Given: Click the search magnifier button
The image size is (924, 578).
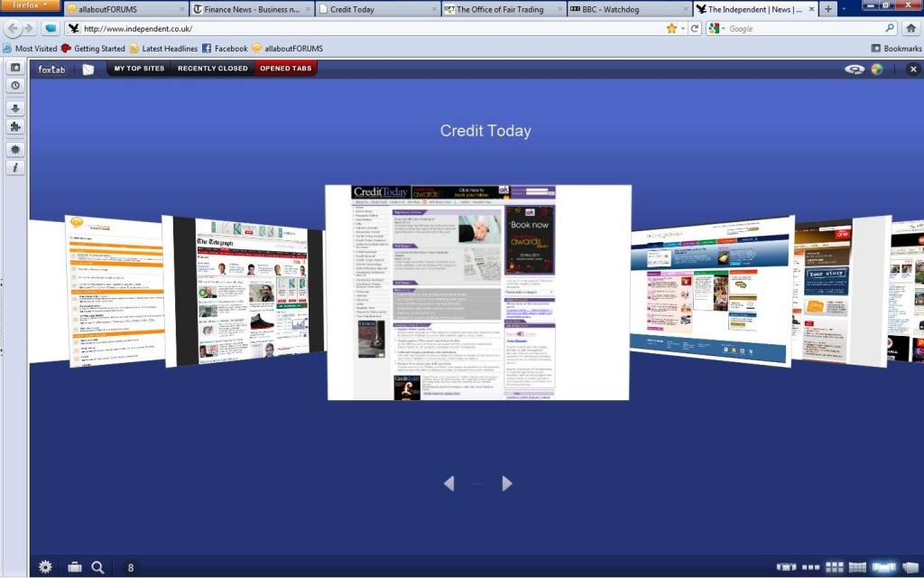Looking at the screenshot, I should (x=889, y=28).
